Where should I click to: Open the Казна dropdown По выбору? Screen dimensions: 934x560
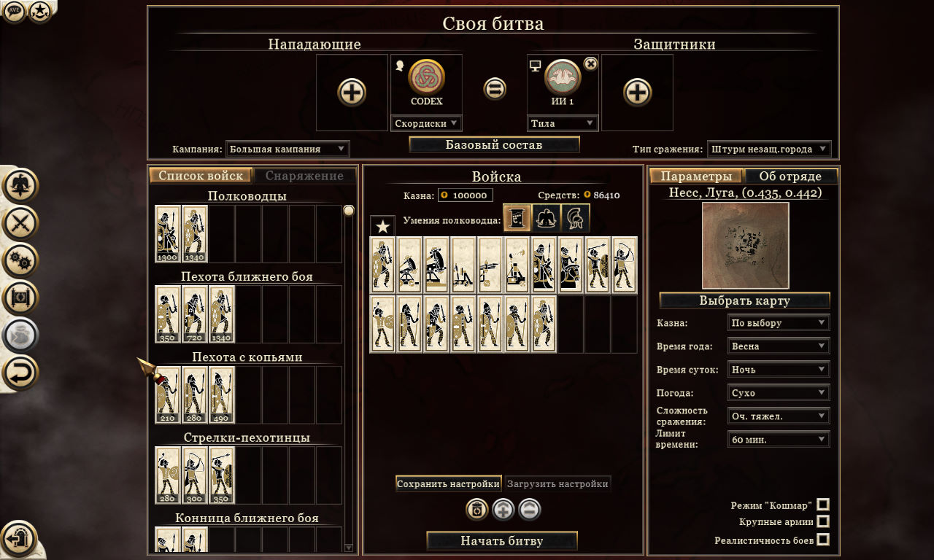(x=779, y=322)
